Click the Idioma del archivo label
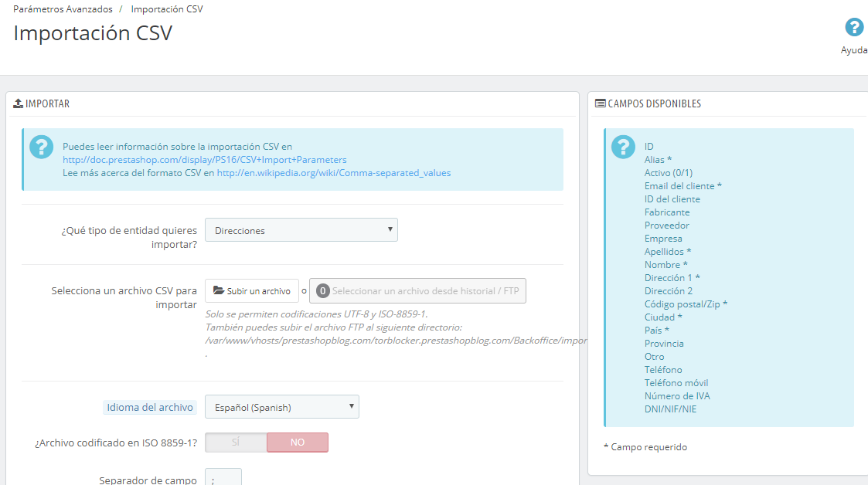 [150, 408]
